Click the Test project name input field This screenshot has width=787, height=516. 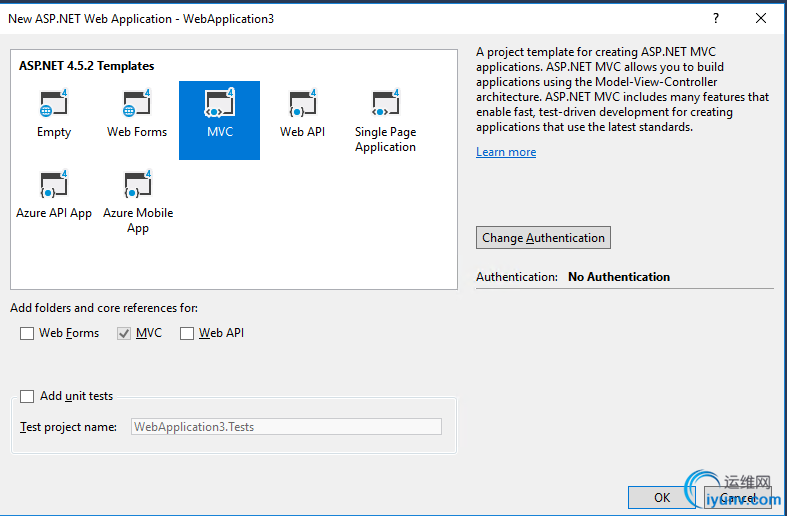click(x=286, y=427)
